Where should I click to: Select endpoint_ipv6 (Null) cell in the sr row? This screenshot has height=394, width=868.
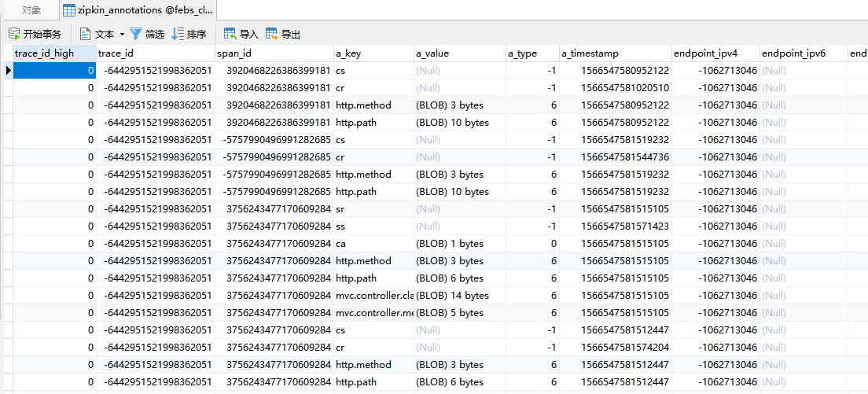(804, 209)
